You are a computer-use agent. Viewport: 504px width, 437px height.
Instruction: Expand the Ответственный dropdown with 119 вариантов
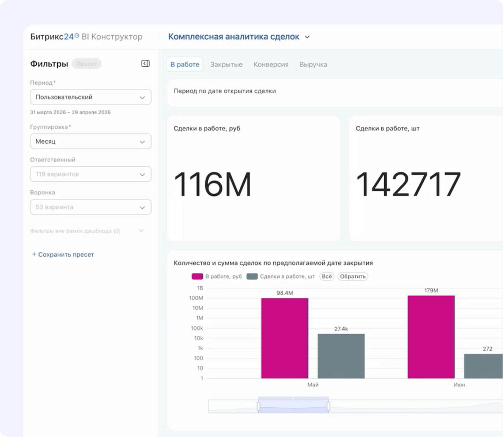(x=91, y=174)
